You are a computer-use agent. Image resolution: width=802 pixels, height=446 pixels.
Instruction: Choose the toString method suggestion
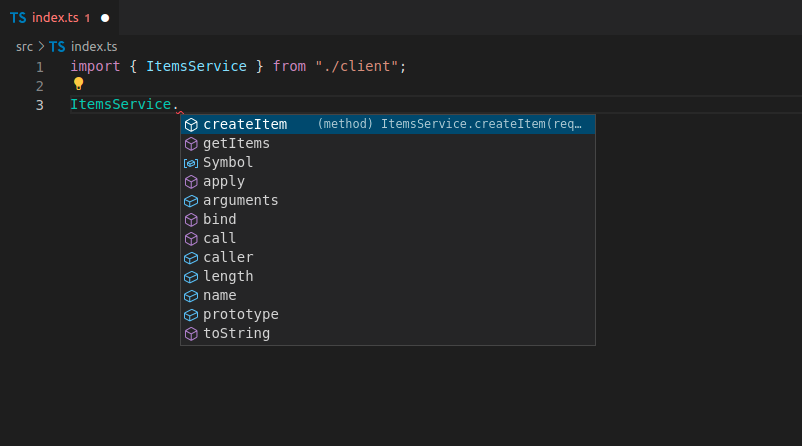pyautogui.click(x=236, y=334)
